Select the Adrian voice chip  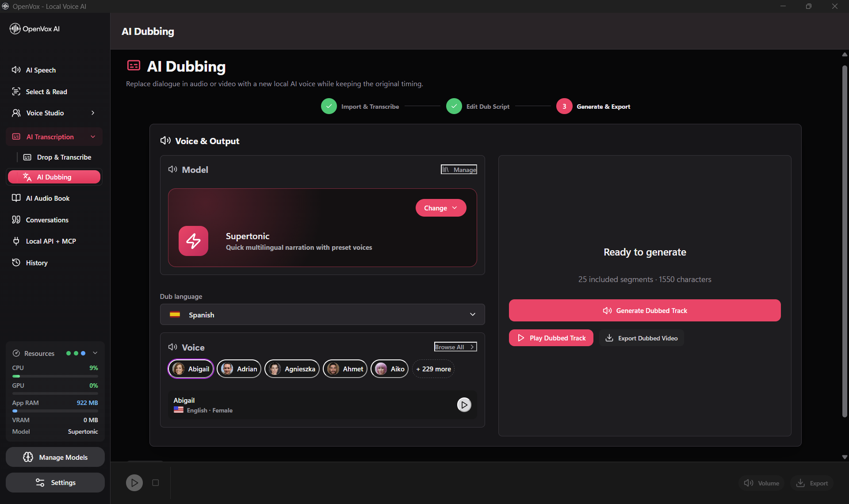(x=239, y=369)
